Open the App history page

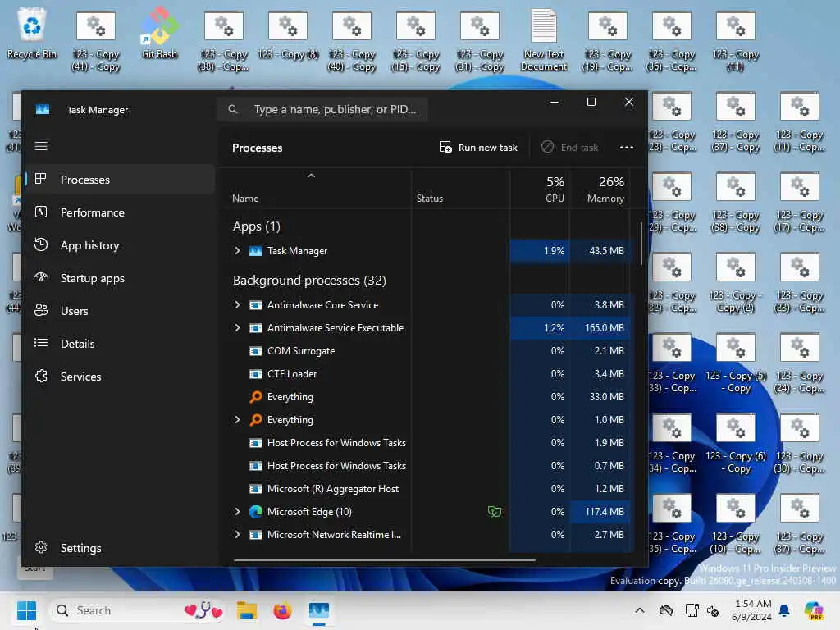120,245
